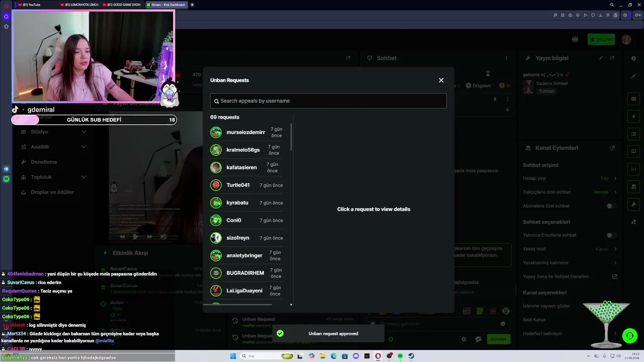
Task: Expand the Analitik sidebar section
Action: pos(53,147)
